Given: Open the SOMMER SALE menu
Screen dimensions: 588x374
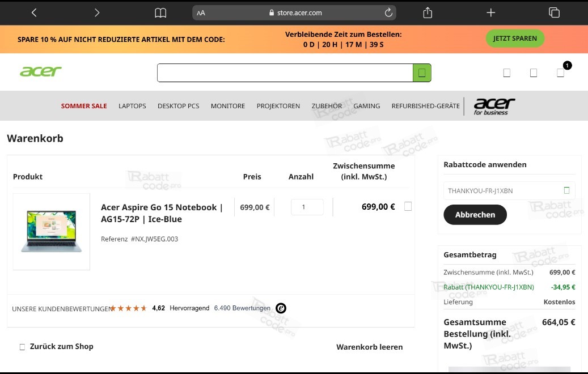Looking at the screenshot, I should coord(84,106).
